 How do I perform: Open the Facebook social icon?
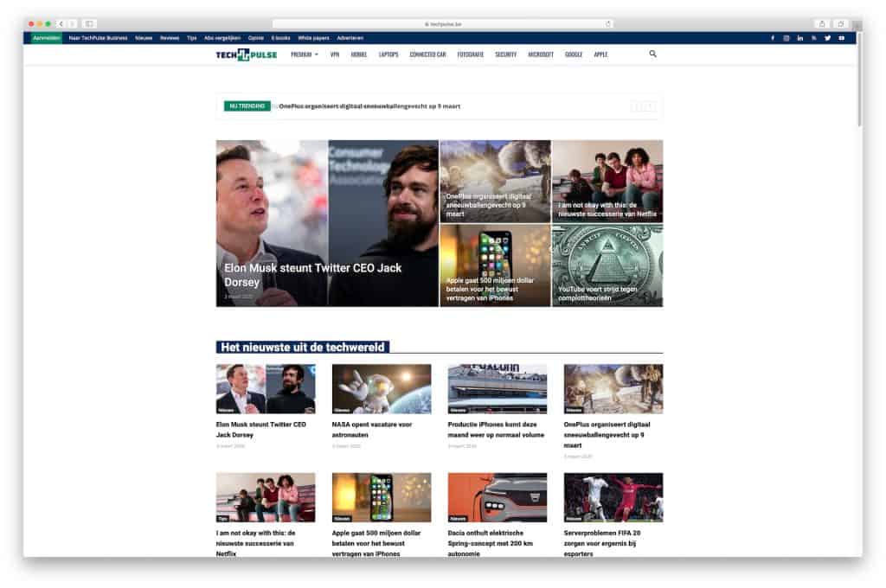[773, 38]
